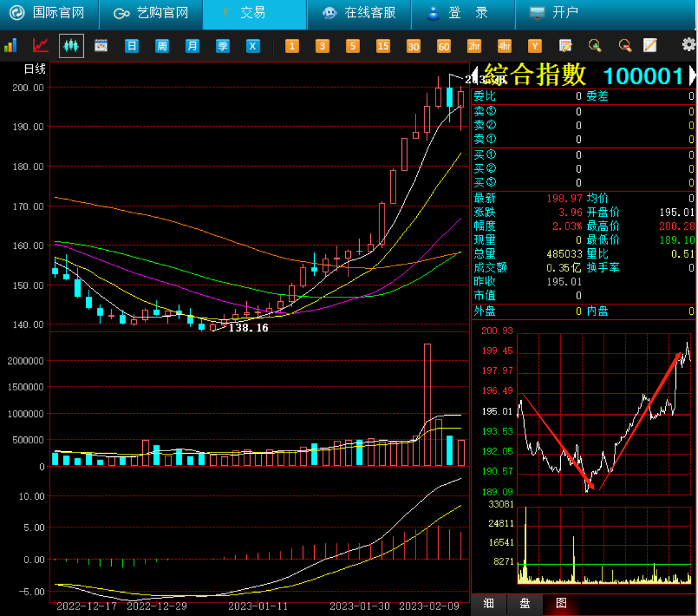Open the 国际官网 tab
This screenshot has height=616, width=698.
click(49, 13)
